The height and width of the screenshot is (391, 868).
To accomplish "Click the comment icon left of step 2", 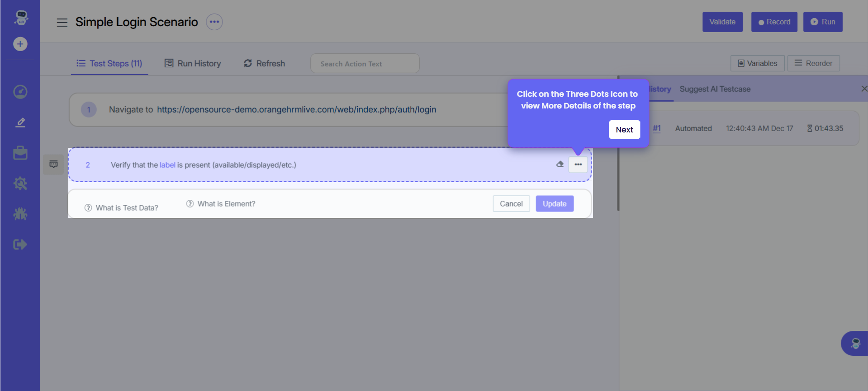I will pos(53,164).
